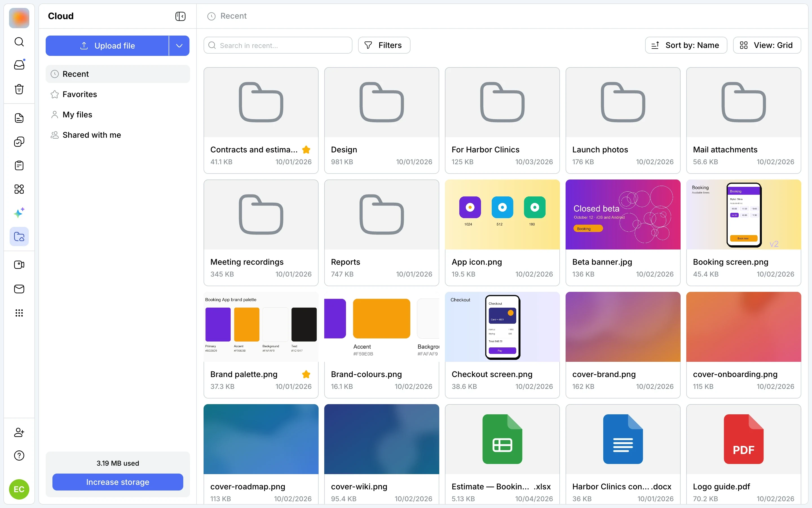Open the tasks check icon in rail
812x508 pixels.
tap(19, 142)
